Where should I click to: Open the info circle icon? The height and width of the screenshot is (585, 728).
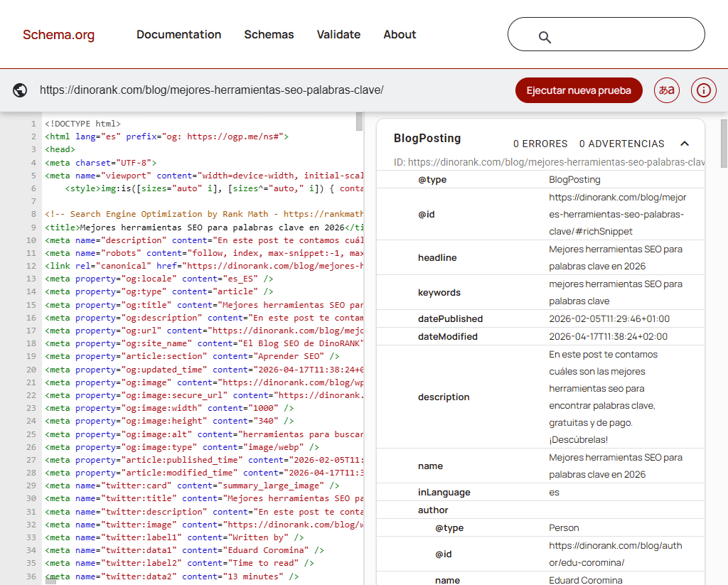[703, 90]
